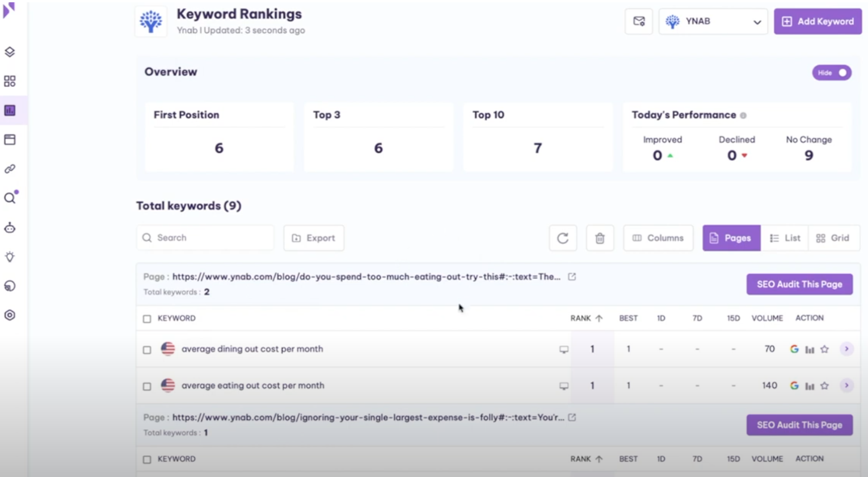Open the Columns selector

[x=658, y=238]
